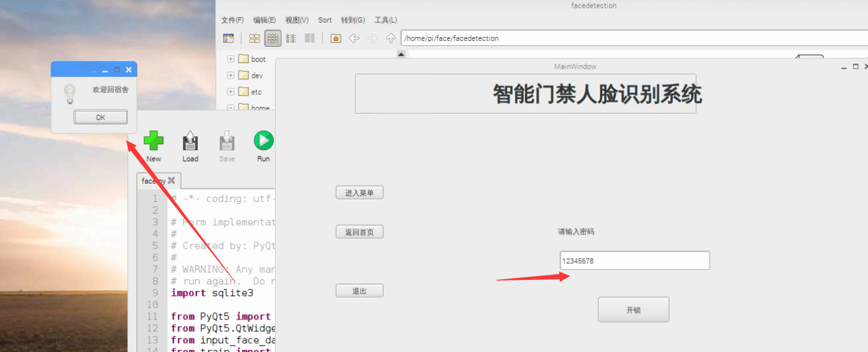The height and width of the screenshot is (352, 868).
Task: Open the 编辑(E) menu in the file manager
Action: point(265,20)
